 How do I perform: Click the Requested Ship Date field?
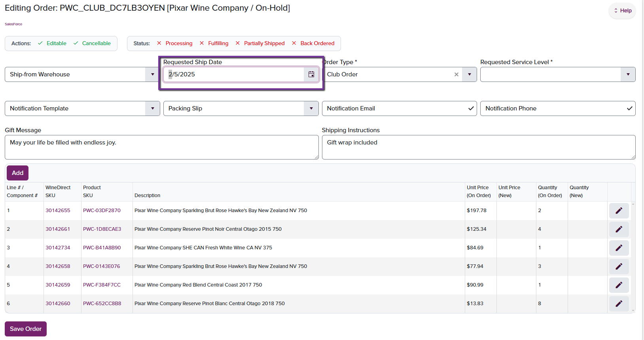(x=233, y=74)
